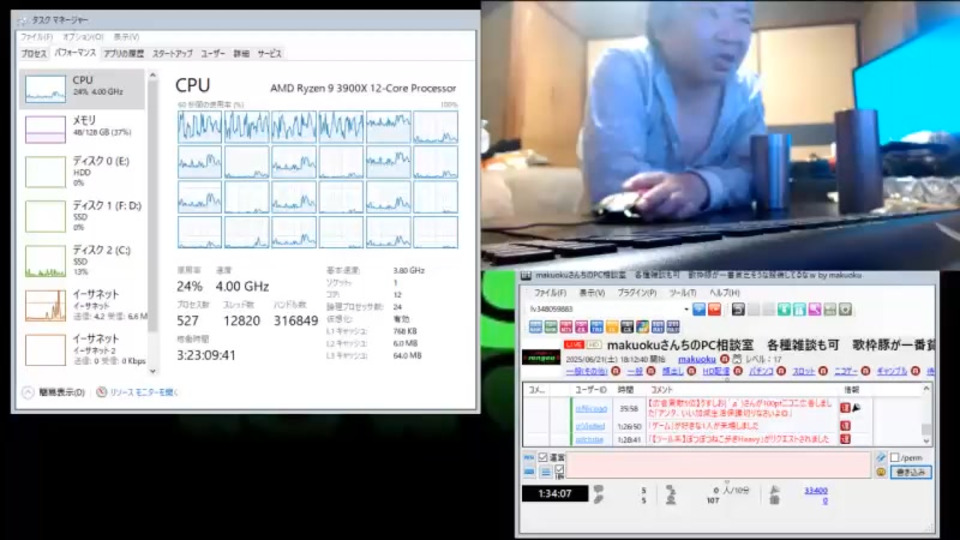Click red info icon in 1:26:50 comment row
The image size is (960, 540).
coord(846,426)
